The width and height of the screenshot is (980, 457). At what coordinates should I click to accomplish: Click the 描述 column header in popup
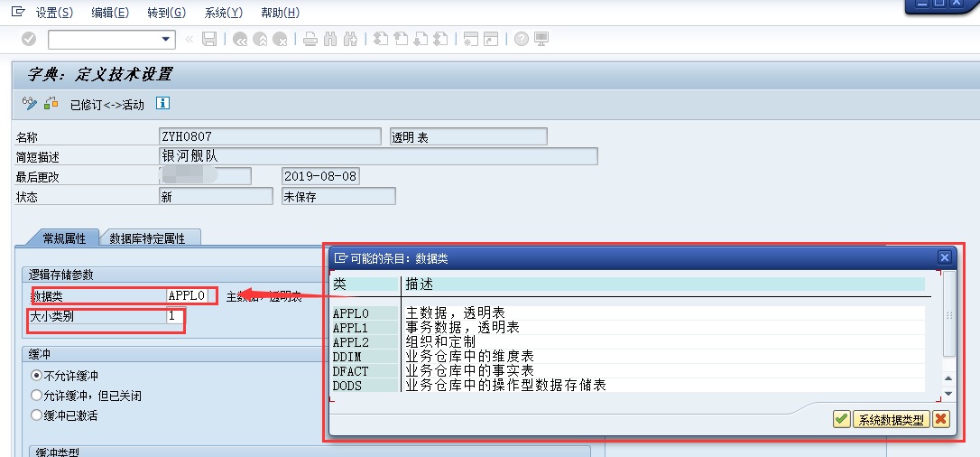(x=664, y=284)
